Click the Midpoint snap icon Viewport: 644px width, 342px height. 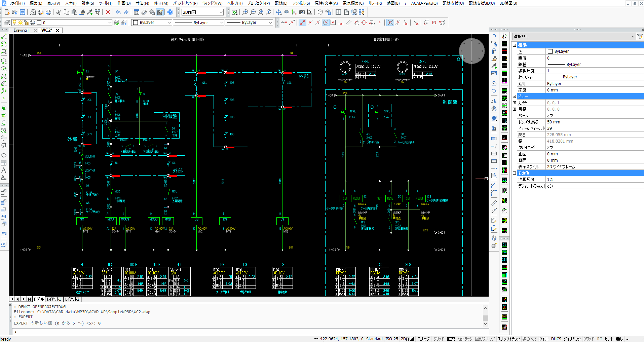(310, 23)
